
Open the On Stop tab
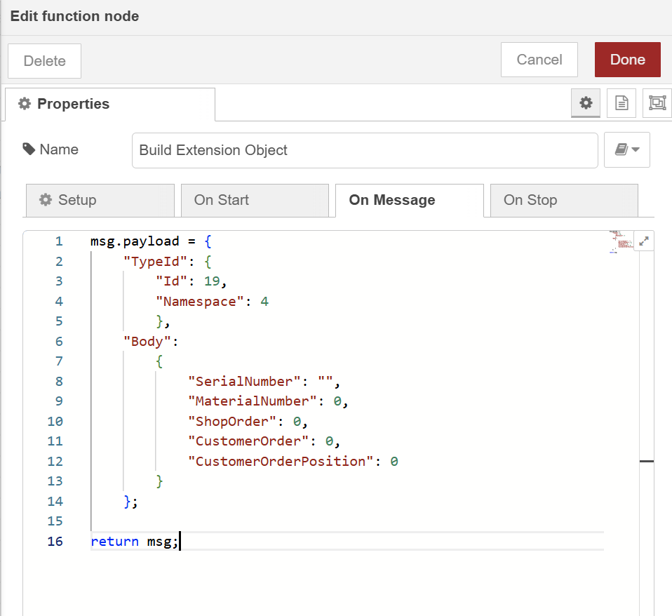564,200
